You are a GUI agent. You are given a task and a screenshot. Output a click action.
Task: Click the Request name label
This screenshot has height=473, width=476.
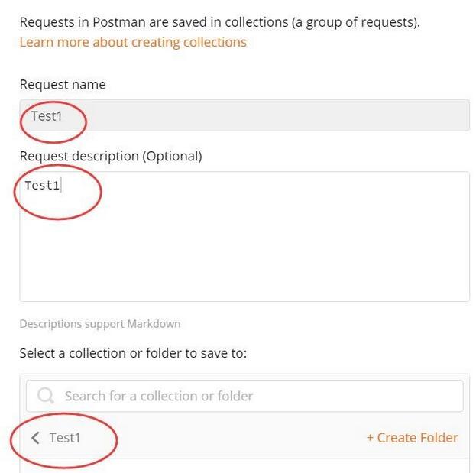(x=63, y=85)
